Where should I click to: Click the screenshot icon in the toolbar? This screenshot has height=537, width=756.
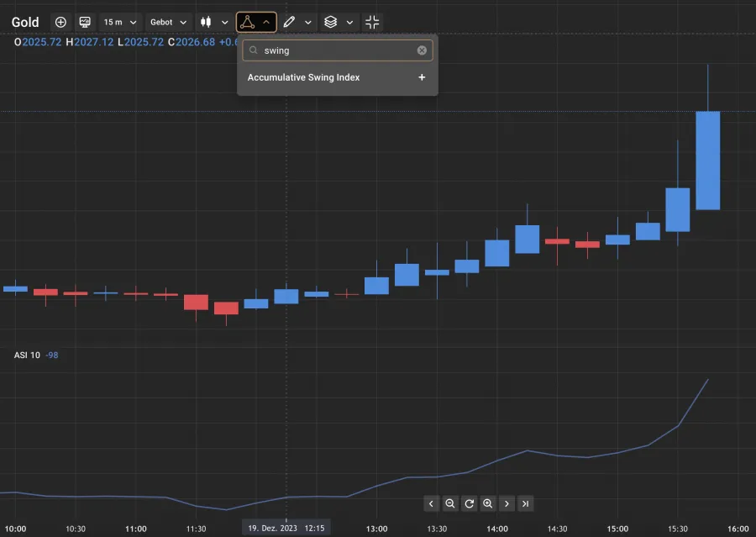84,22
